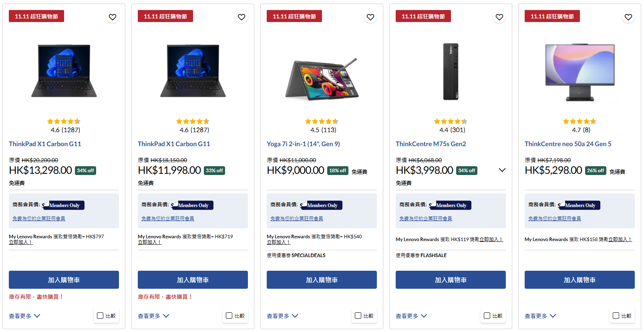Heart the second ThinkPad X1 Carbon listing
644x332 pixels.
point(241,17)
